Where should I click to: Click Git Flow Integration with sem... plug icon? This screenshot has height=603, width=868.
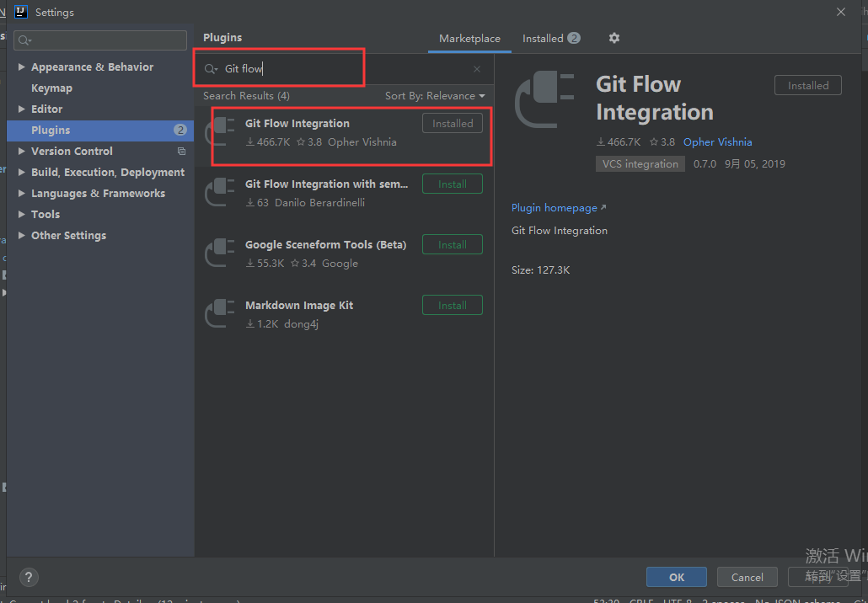point(220,193)
